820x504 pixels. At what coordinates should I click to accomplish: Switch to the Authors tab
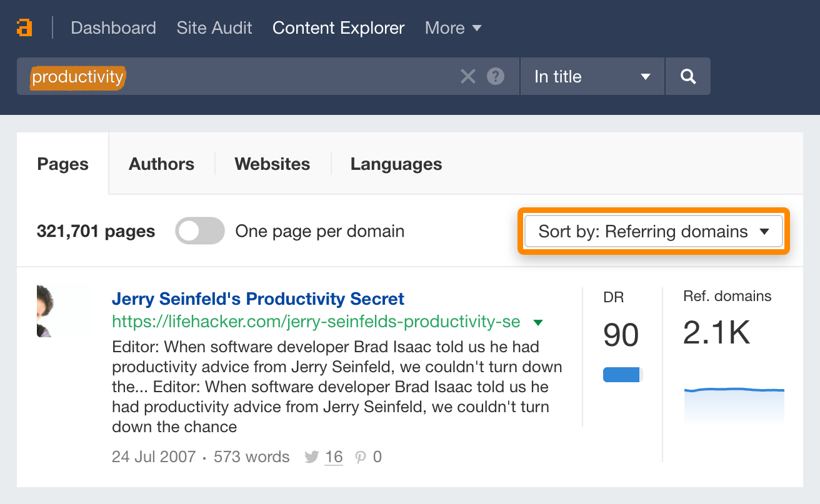coord(161,164)
